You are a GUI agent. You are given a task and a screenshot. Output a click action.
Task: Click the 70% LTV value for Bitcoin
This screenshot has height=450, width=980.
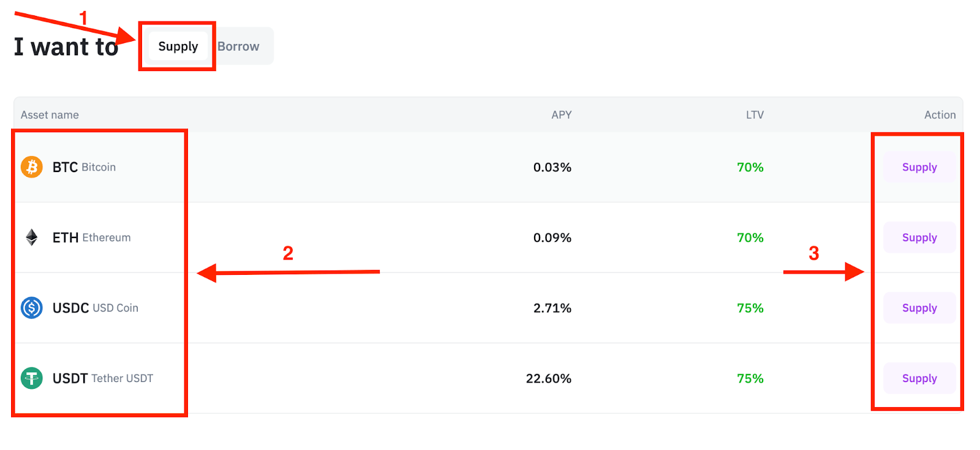pyautogui.click(x=750, y=167)
